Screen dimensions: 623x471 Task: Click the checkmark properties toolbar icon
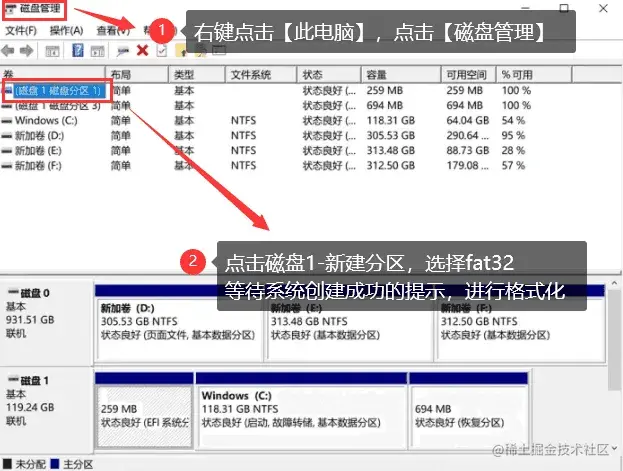162,50
